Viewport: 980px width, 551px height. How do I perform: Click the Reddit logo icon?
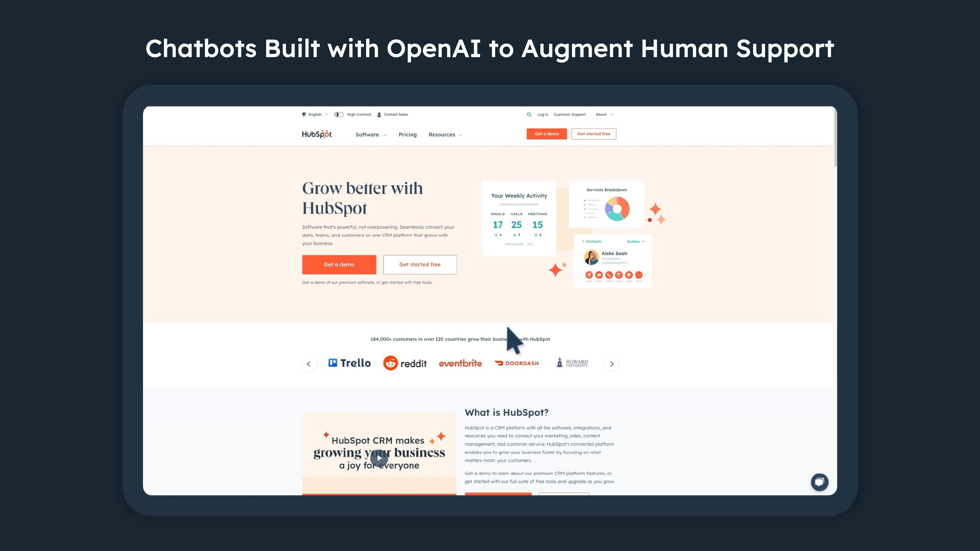click(389, 363)
